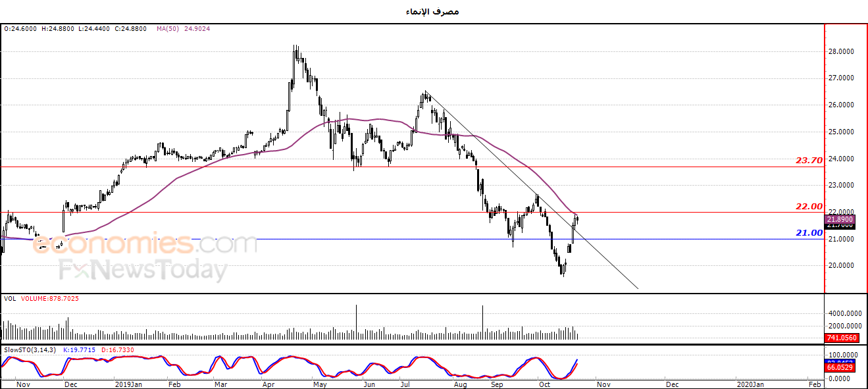The width and height of the screenshot is (868, 389).
Task: Click the 100.0000 stochastic axis label
Action: pos(842,355)
